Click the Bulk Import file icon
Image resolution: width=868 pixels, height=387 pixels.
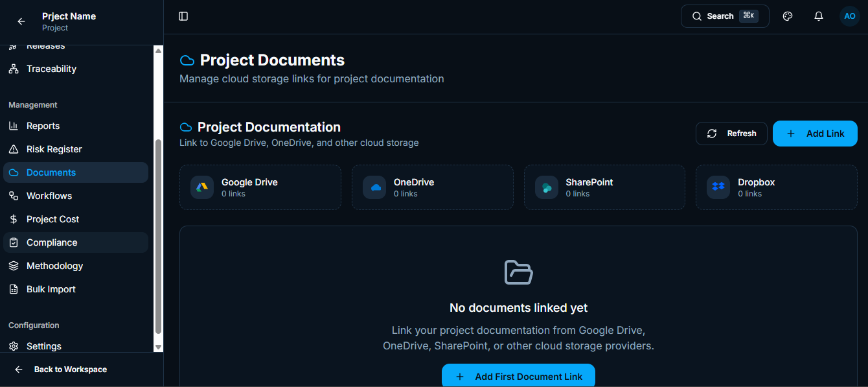(x=14, y=289)
